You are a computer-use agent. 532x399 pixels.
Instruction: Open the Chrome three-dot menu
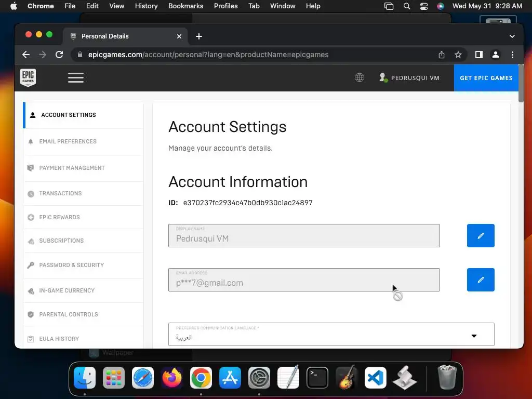pyautogui.click(x=512, y=55)
